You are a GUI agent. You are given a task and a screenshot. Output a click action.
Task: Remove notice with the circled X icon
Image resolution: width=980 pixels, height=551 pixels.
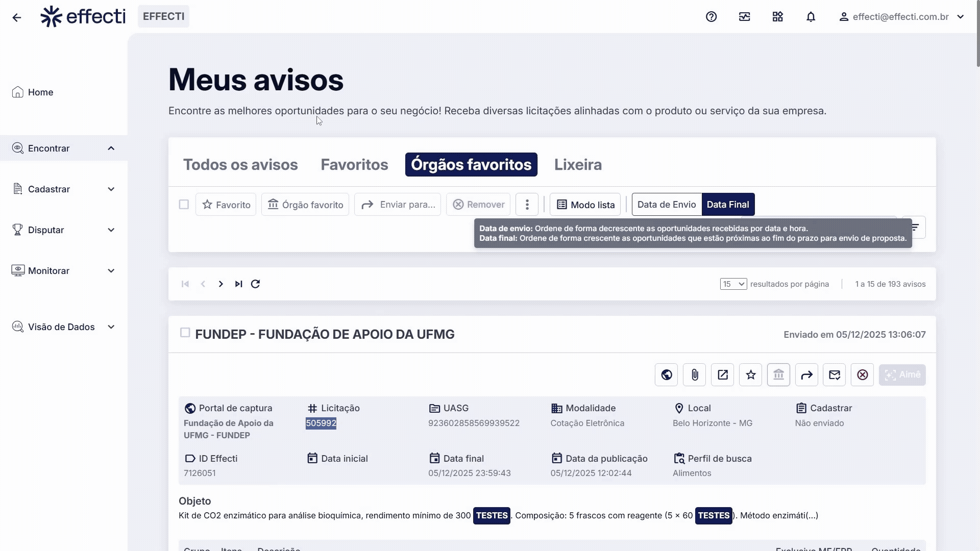tap(862, 375)
